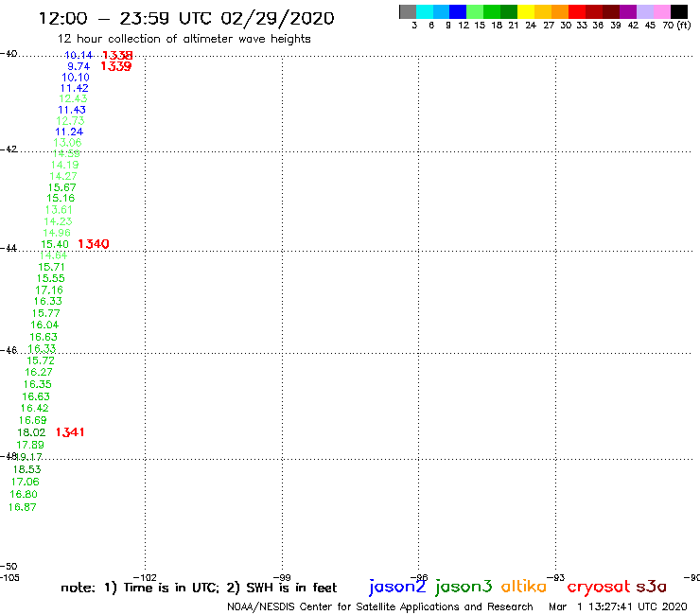700x615 pixels.
Task: Click the wave height value 11.42
Action: 75,88
